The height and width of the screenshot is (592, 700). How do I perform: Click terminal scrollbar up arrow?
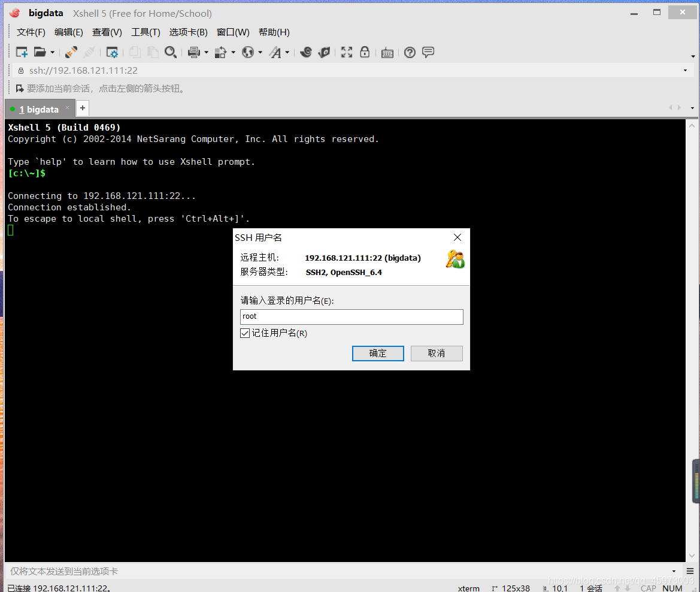pyautogui.click(x=692, y=126)
